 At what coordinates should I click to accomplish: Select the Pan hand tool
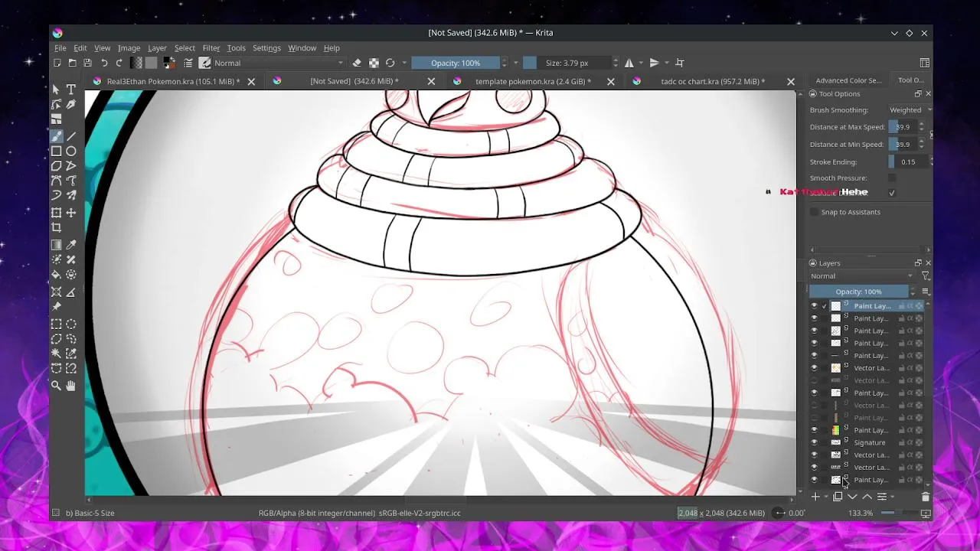(71, 386)
